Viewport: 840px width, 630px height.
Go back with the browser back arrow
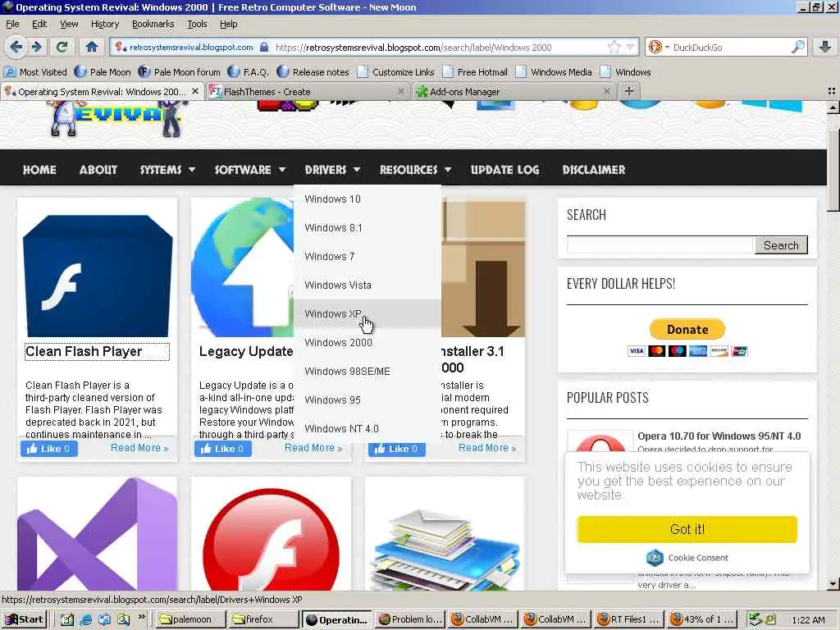pos(16,47)
